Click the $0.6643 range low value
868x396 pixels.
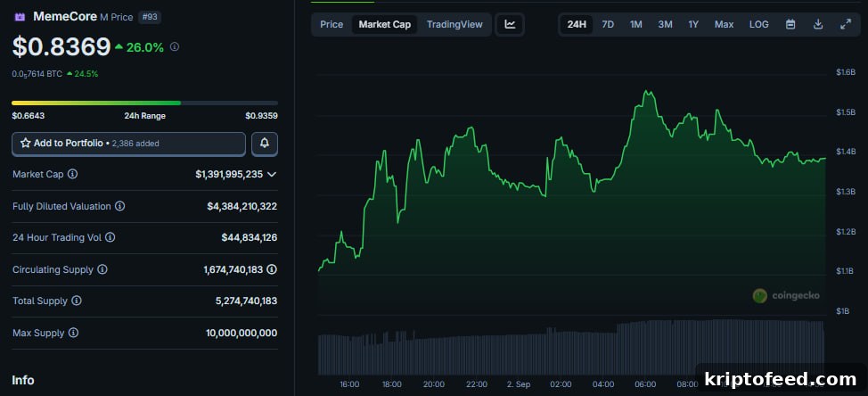(29, 116)
